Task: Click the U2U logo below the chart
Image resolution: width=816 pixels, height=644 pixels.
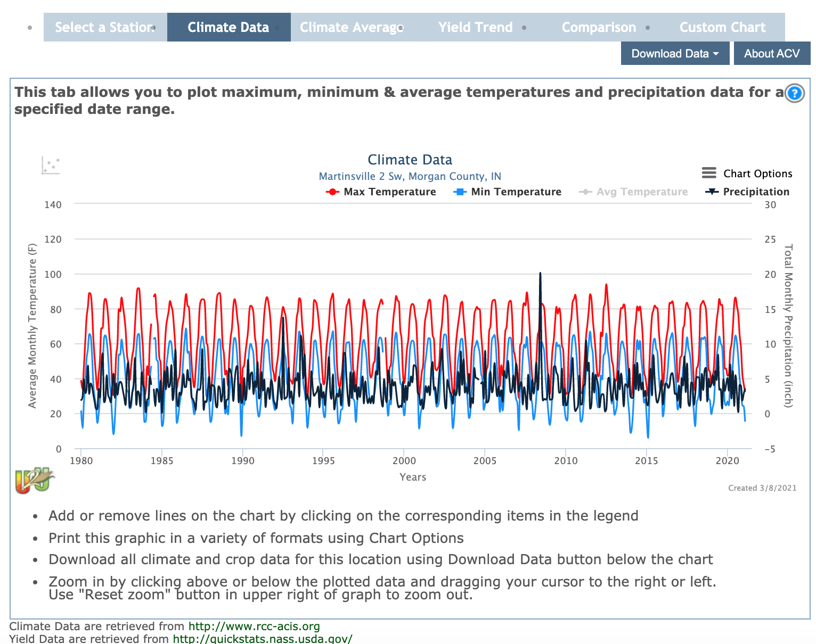Action: [34, 481]
